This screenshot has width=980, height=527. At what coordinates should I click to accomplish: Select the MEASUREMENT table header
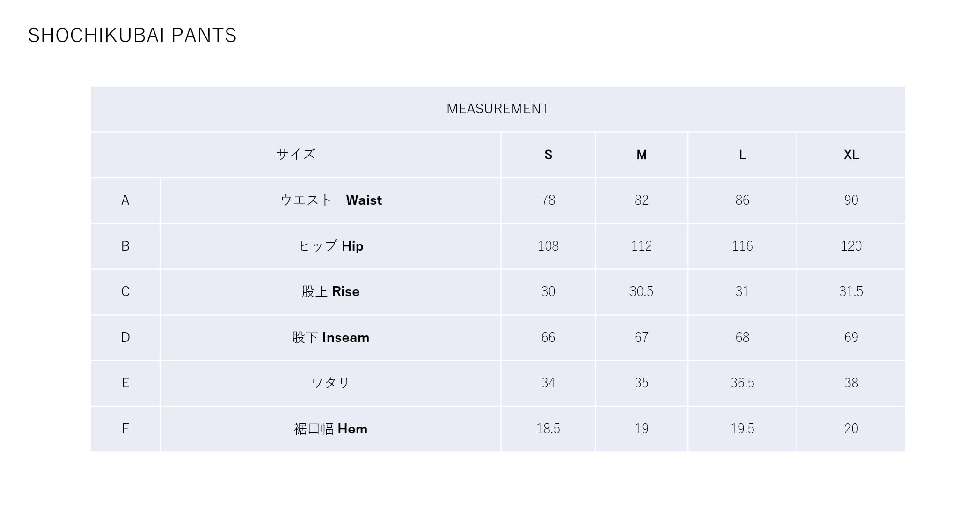point(497,109)
